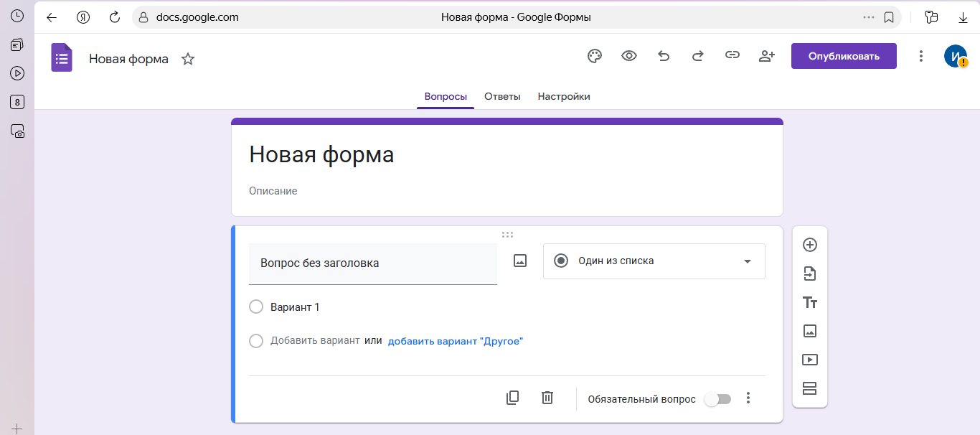The height and width of the screenshot is (435, 980).
Task: Click the Опубликовать button
Action: tap(844, 55)
